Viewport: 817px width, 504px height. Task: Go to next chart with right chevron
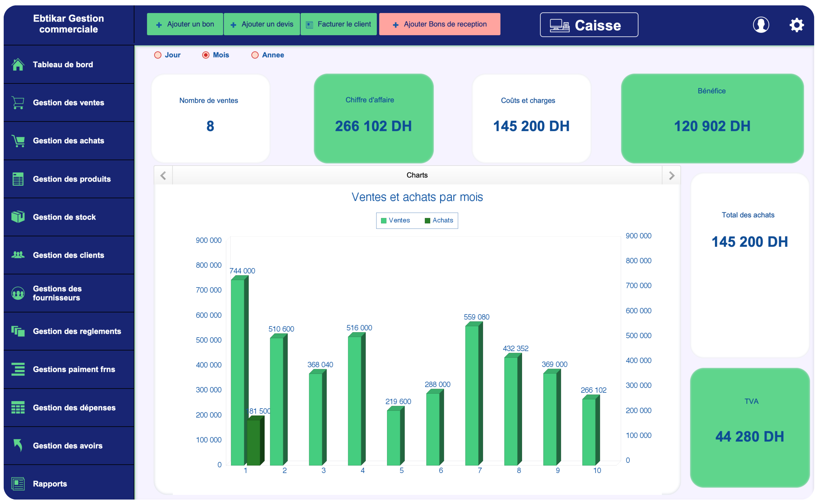(672, 175)
